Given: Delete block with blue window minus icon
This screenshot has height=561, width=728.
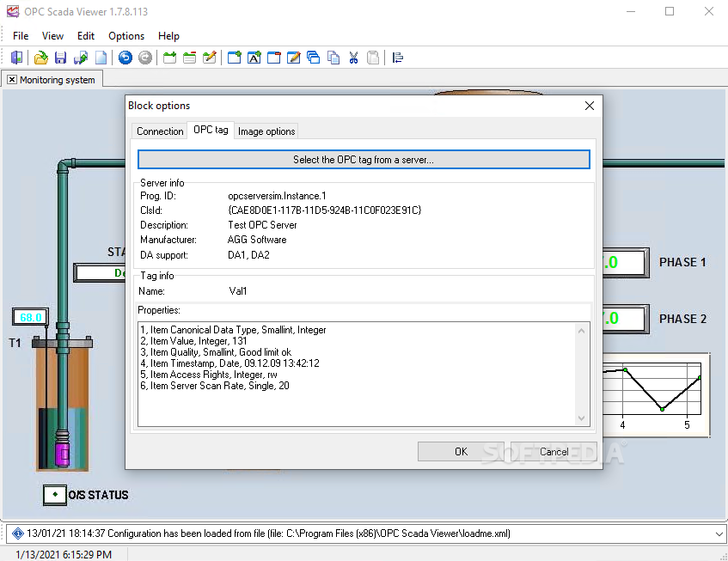Looking at the screenshot, I should (274, 58).
